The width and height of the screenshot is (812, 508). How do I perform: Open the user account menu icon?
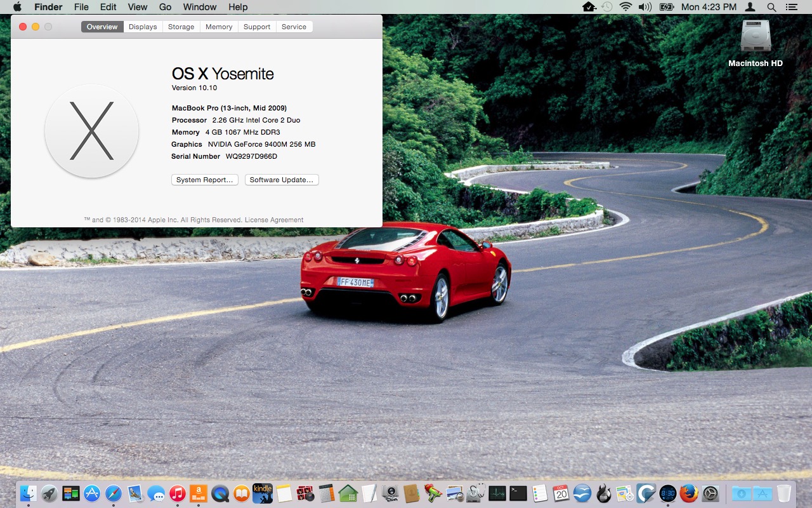tap(750, 7)
